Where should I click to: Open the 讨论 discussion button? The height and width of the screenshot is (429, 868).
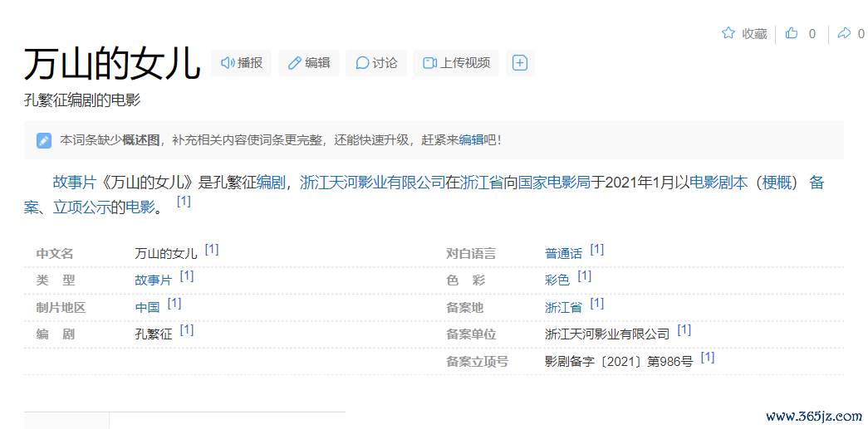point(376,63)
